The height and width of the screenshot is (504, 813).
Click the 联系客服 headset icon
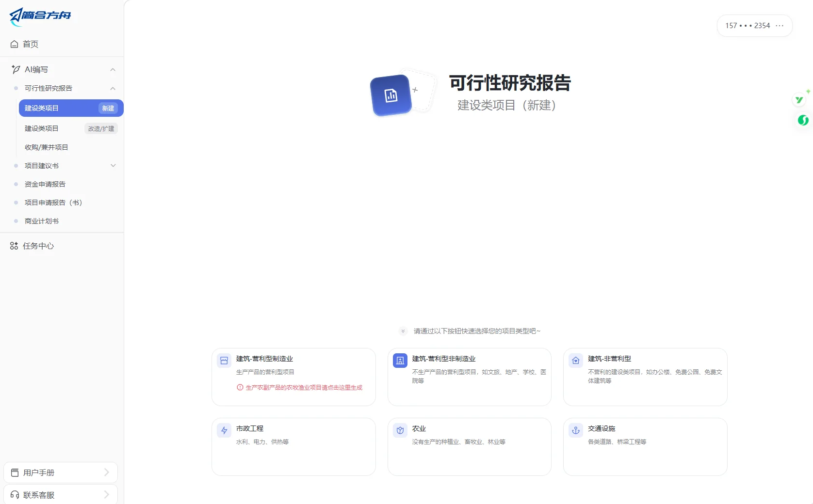[x=14, y=495]
